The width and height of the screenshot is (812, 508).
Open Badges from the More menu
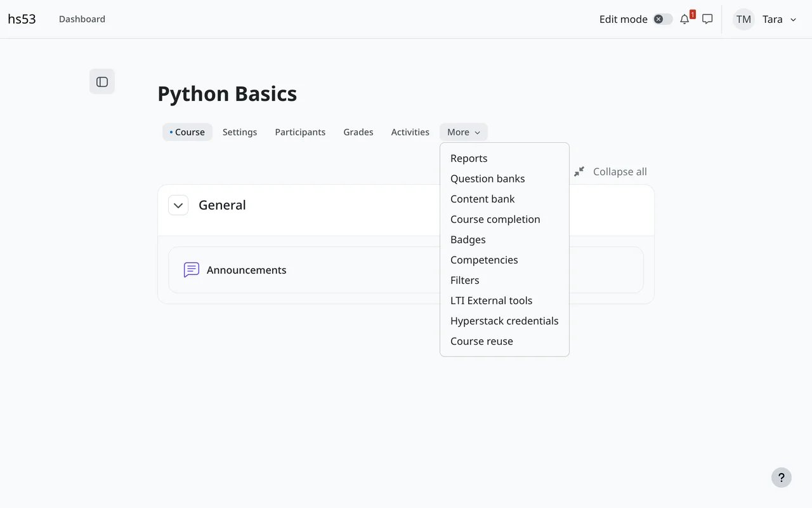click(504, 239)
